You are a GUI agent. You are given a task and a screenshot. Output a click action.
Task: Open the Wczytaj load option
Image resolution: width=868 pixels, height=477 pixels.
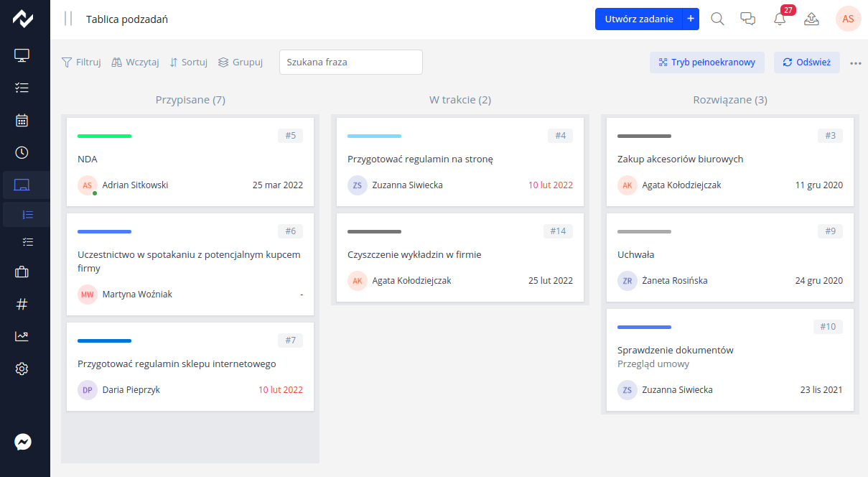(135, 62)
